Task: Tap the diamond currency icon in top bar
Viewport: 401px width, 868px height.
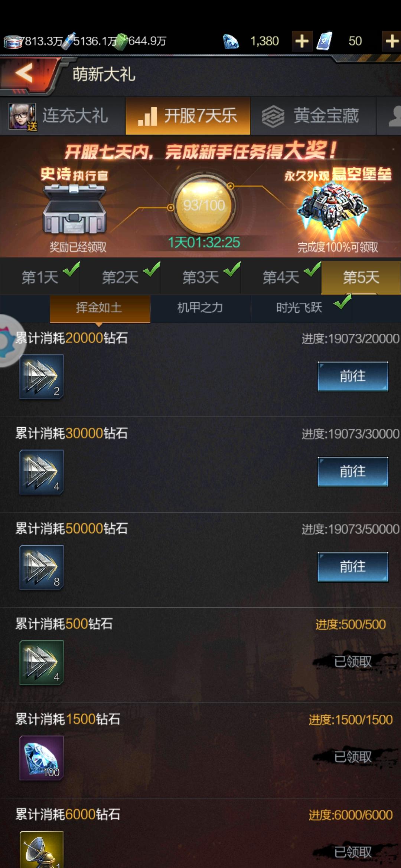Action: tap(231, 41)
